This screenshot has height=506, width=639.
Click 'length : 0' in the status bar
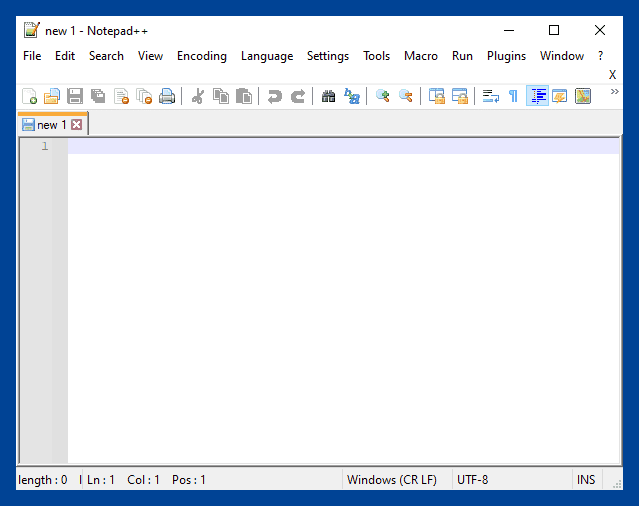tap(43, 480)
